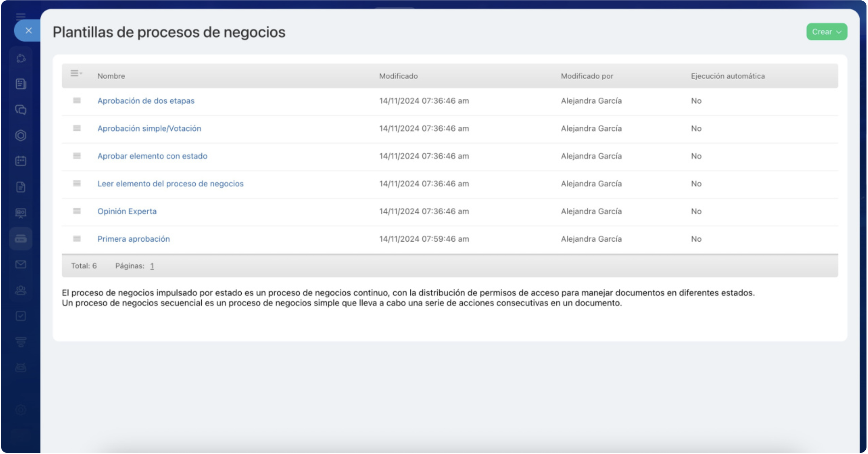868x454 pixels.
Task: Open row action menu for Opinión Experta
Action: [77, 211]
